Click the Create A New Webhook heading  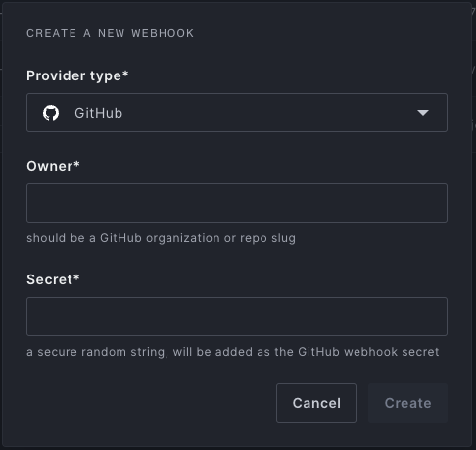(111, 33)
